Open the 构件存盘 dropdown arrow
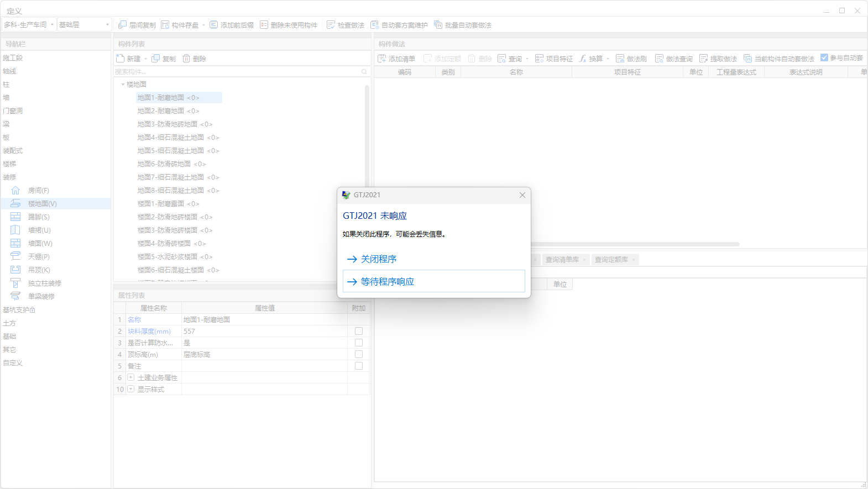The image size is (868, 489). point(203,25)
